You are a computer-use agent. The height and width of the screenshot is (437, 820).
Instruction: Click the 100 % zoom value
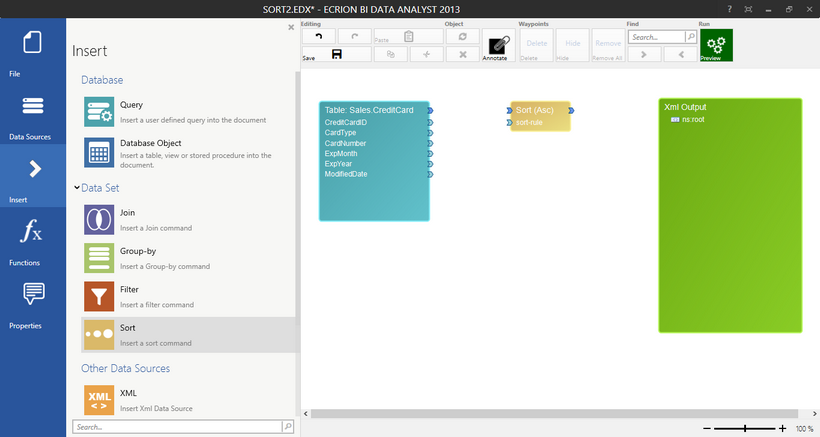tap(804, 429)
